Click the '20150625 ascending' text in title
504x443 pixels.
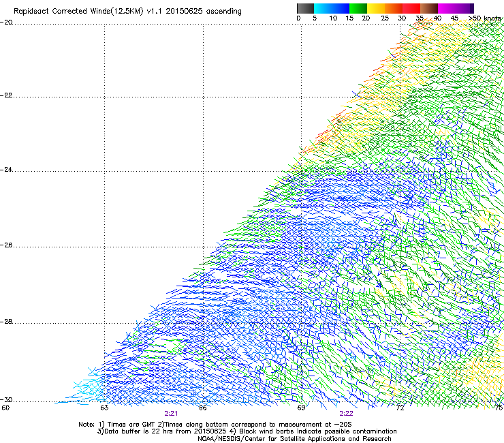(204, 12)
